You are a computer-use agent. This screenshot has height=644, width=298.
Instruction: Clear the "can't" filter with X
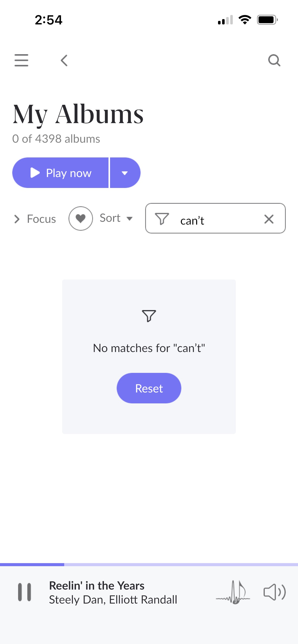[x=269, y=219]
